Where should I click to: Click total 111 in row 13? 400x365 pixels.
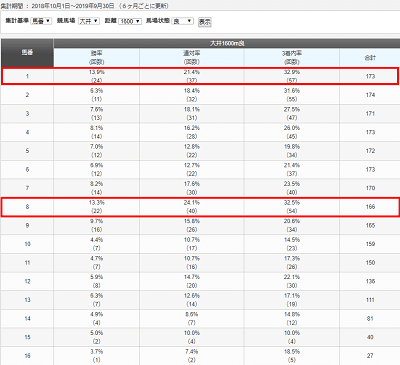coord(370,300)
